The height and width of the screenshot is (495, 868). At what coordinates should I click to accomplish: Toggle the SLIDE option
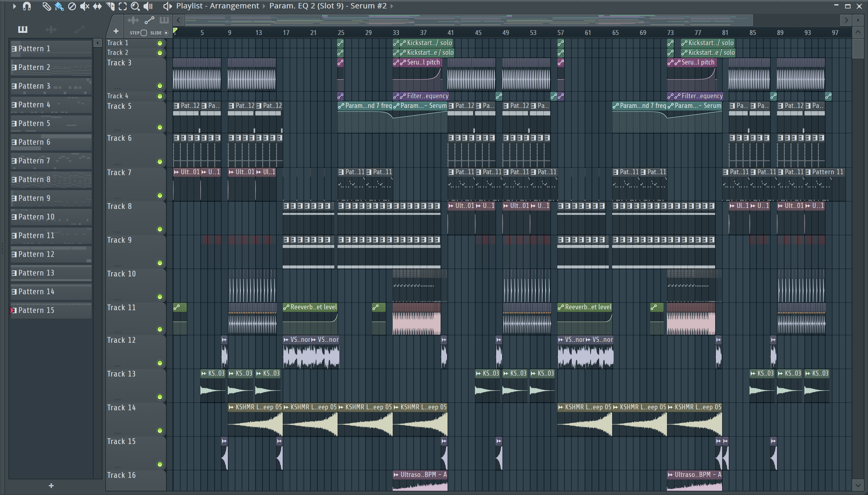tap(166, 33)
